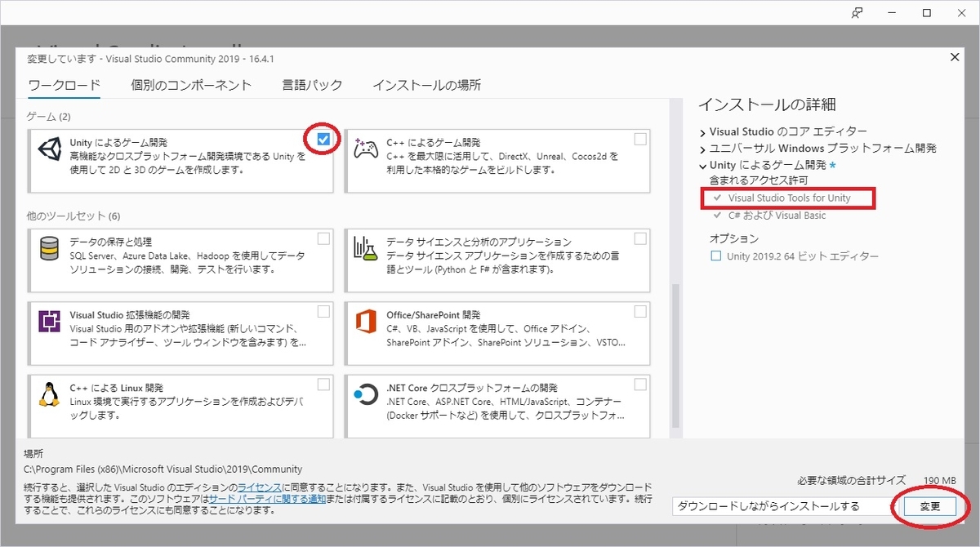
Task: Close the modify dialog with the X
Action: [954, 57]
